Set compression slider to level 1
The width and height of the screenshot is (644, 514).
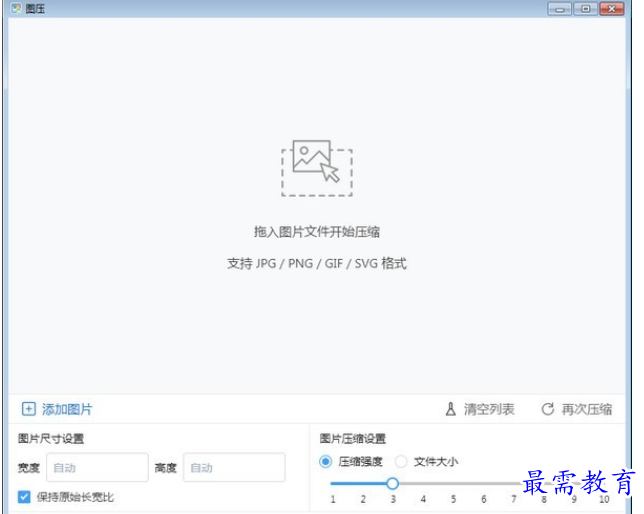click(x=332, y=483)
